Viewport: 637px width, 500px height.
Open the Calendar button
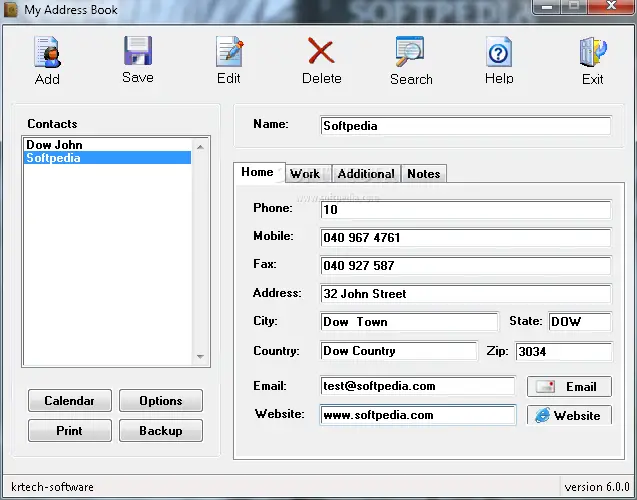click(x=70, y=400)
